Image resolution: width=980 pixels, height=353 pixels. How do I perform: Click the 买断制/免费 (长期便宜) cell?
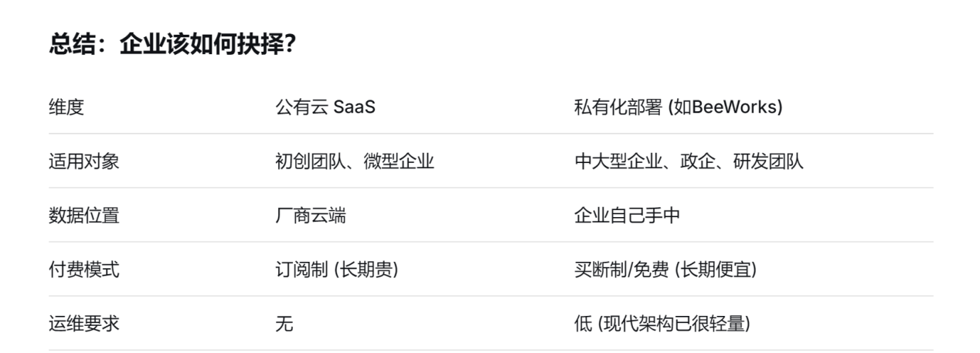point(666,269)
